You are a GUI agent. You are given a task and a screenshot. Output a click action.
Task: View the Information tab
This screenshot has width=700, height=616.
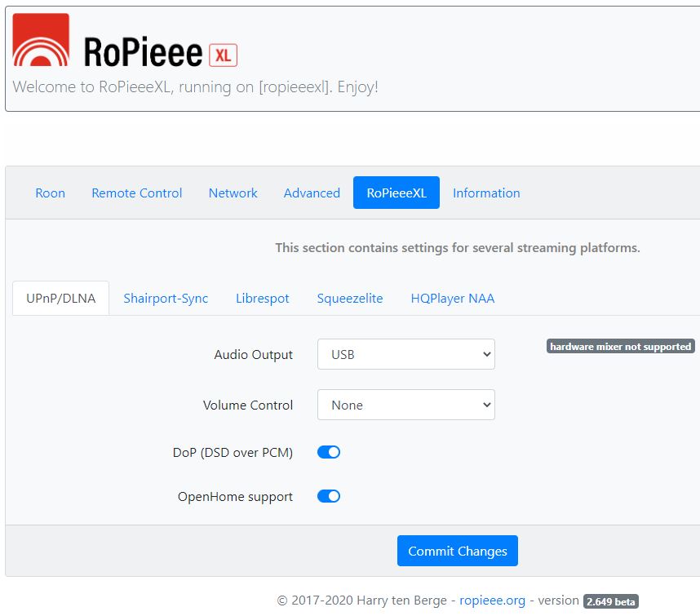(486, 193)
